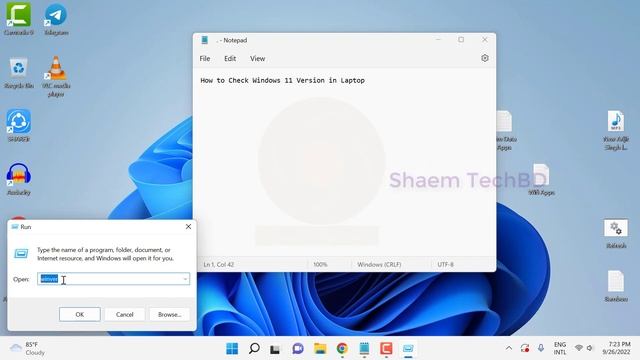Expand the Run Open history dropdown
This screenshot has width=640, height=360.
tap(185, 279)
